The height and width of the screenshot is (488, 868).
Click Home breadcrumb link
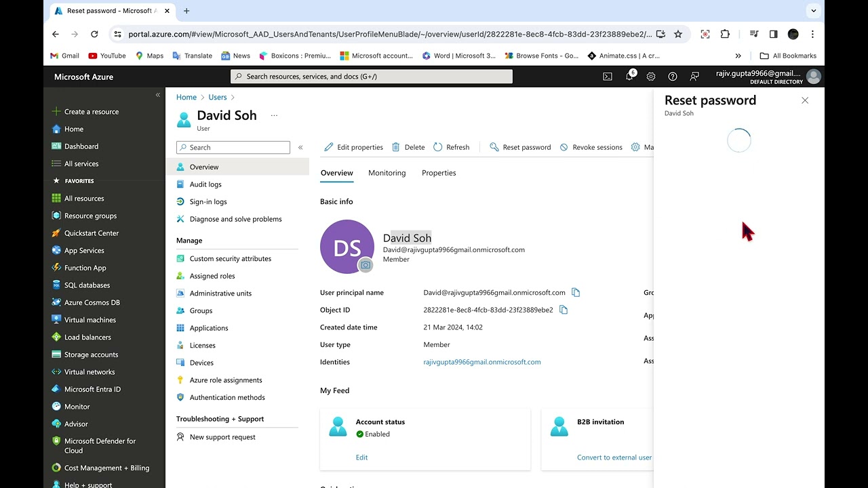pyautogui.click(x=186, y=98)
